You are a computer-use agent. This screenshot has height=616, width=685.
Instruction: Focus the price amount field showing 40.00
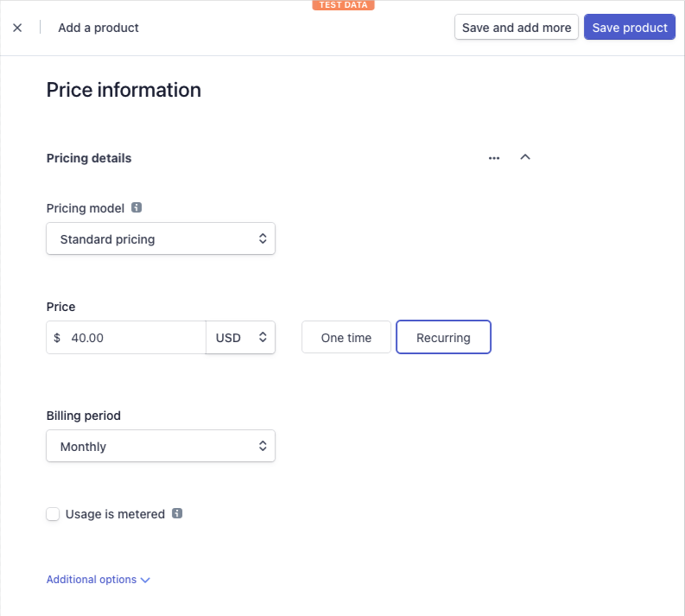126,337
